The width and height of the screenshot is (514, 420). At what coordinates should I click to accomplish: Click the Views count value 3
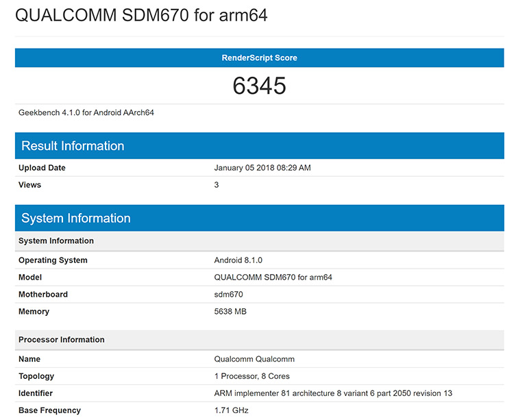(217, 185)
